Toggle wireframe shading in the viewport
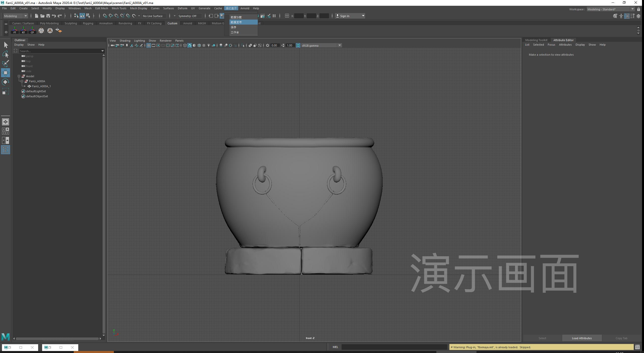The width and height of the screenshot is (644, 353). pos(185,45)
